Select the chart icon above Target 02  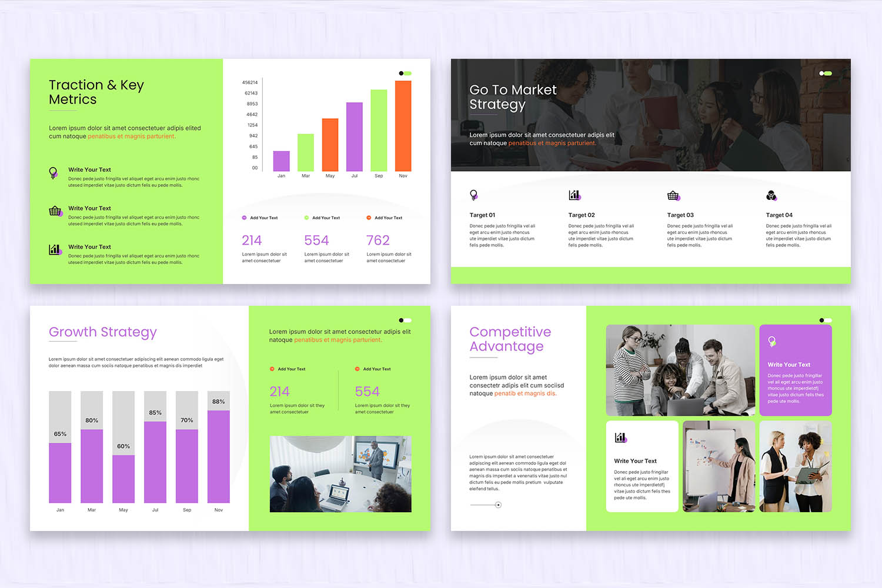pyautogui.click(x=574, y=195)
